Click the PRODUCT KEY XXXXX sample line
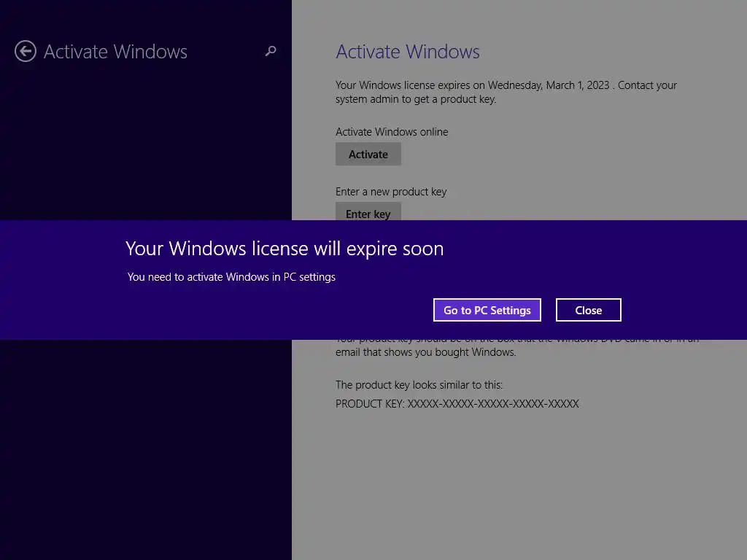This screenshot has height=560, width=747. pos(457,404)
